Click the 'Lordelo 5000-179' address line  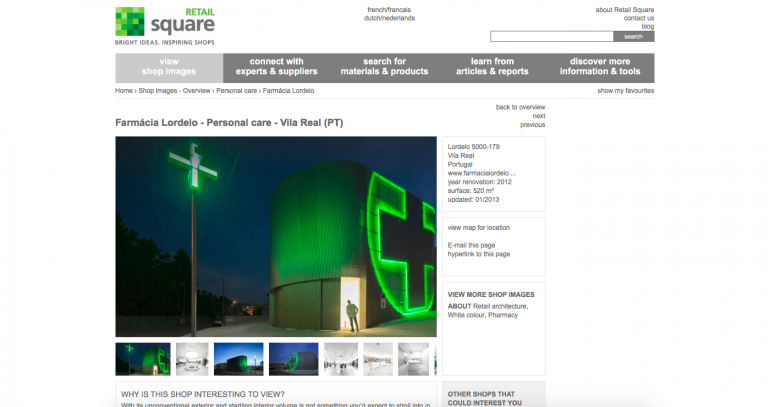coord(473,147)
